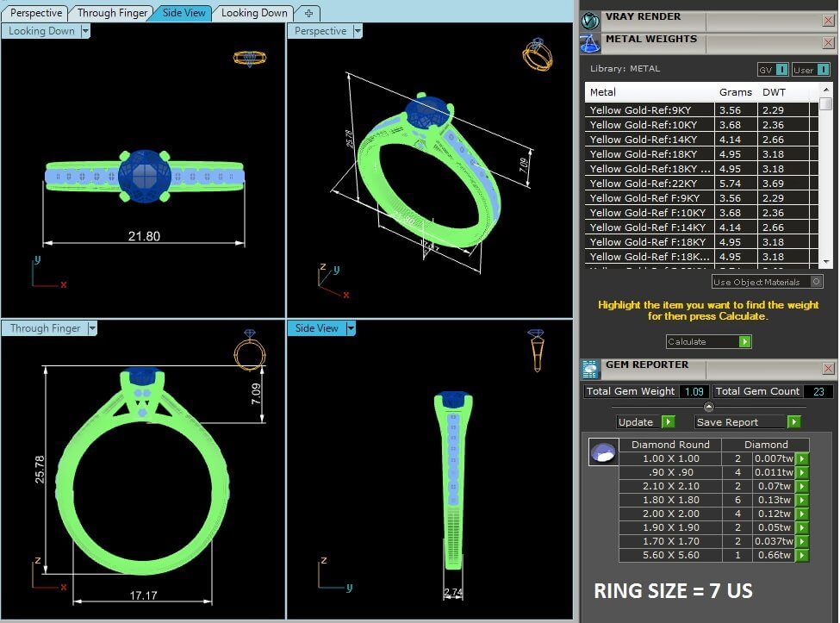This screenshot has width=840, height=623.
Task: Click green arrow next to Update
Action: pos(668,422)
